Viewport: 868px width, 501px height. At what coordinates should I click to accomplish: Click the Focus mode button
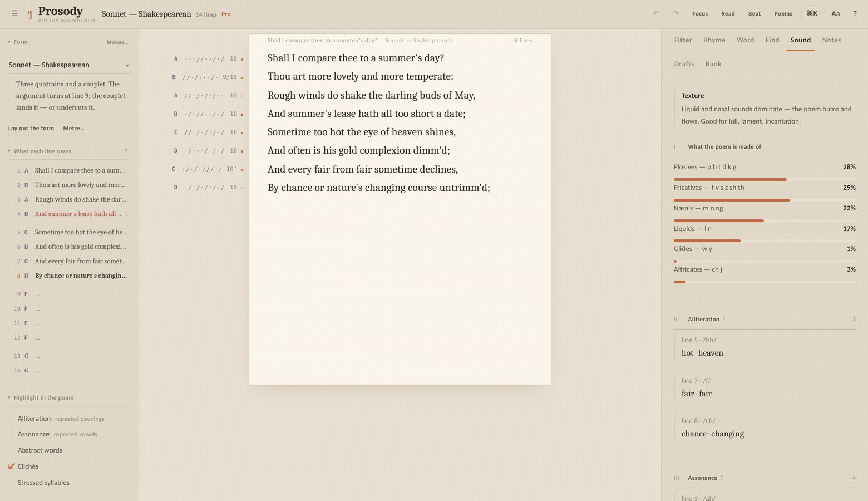click(700, 13)
